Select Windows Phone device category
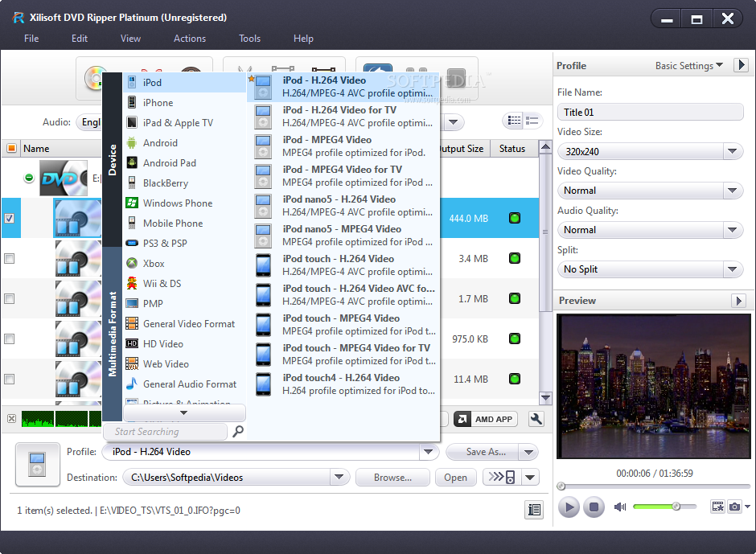The height and width of the screenshot is (554, 756). [x=184, y=203]
